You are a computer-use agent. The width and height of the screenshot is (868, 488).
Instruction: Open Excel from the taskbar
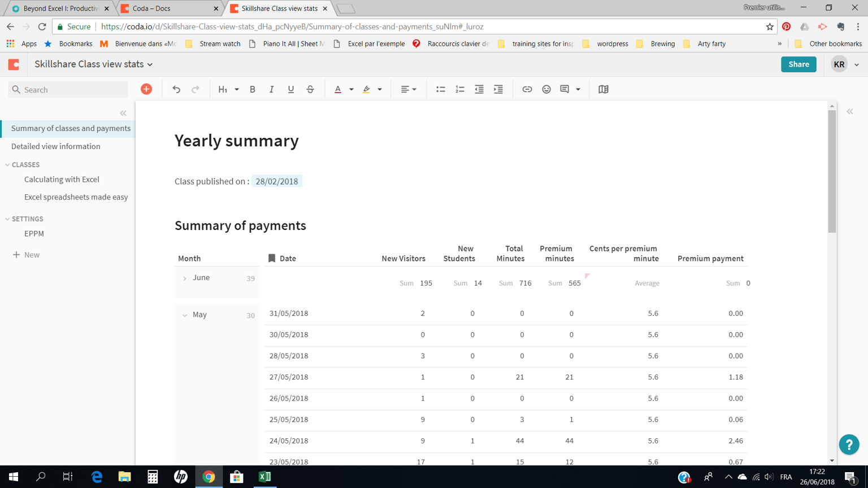264,477
